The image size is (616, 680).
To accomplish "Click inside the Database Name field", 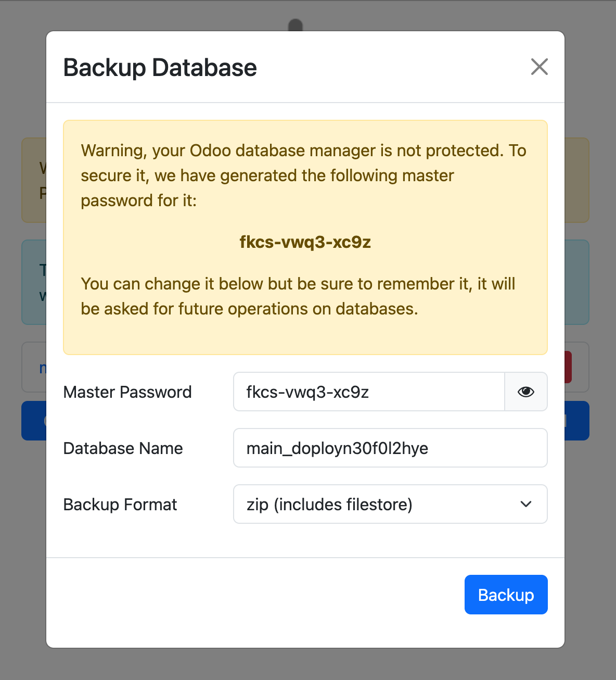I will [390, 448].
